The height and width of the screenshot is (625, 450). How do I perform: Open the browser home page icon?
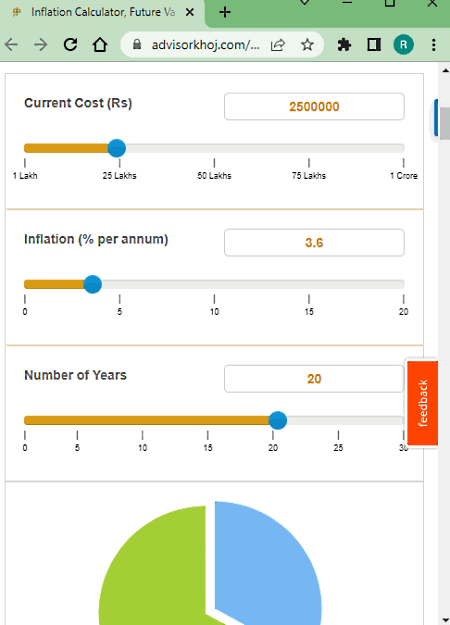(100, 45)
